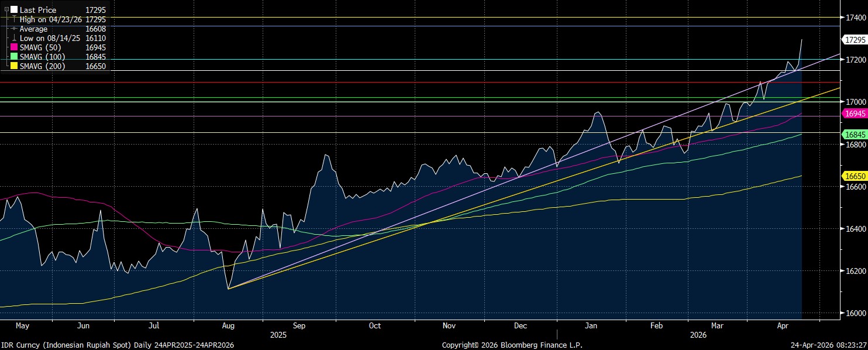This screenshot has width=868, height=350.
Task: Click the yellow SMAVG (200) legend swatch
Action: point(15,66)
